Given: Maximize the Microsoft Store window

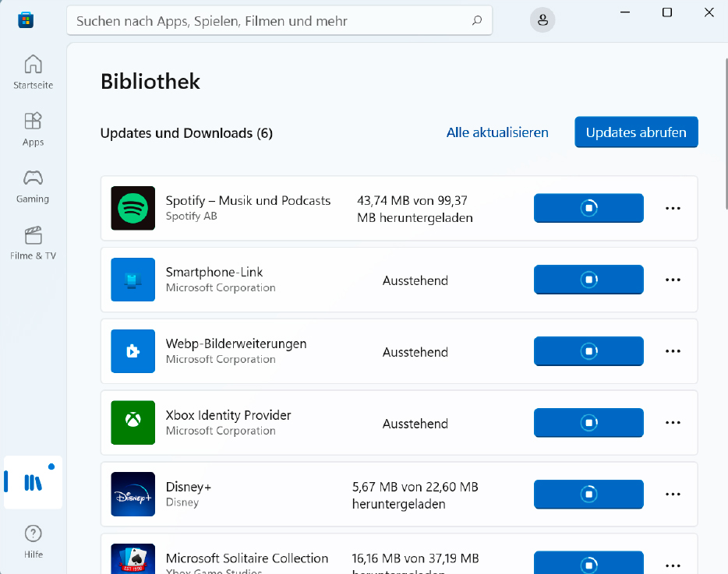Looking at the screenshot, I should tap(667, 12).
